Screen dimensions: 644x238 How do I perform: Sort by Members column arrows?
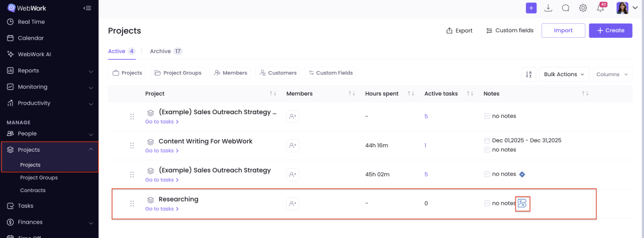tap(352, 94)
